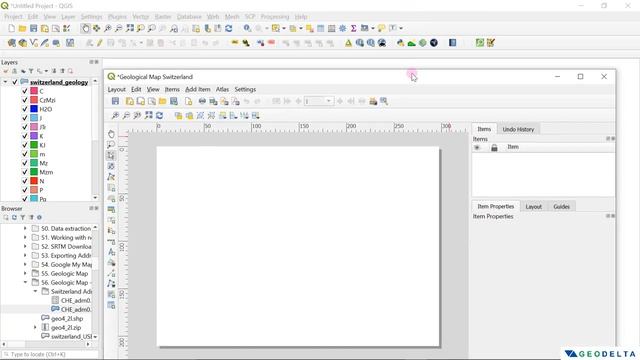The image size is (640, 360).
Task: Uncheck the K class checkbox
Action: (x=24, y=136)
